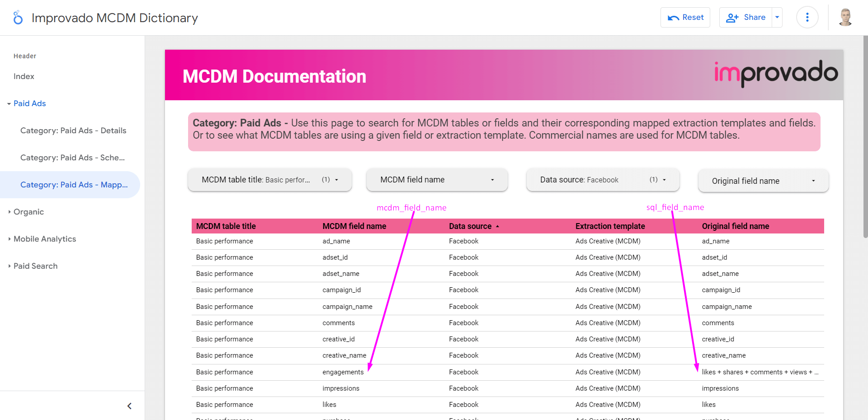Image resolution: width=868 pixels, height=420 pixels.
Task: Click the Reset button
Action: 685,17
